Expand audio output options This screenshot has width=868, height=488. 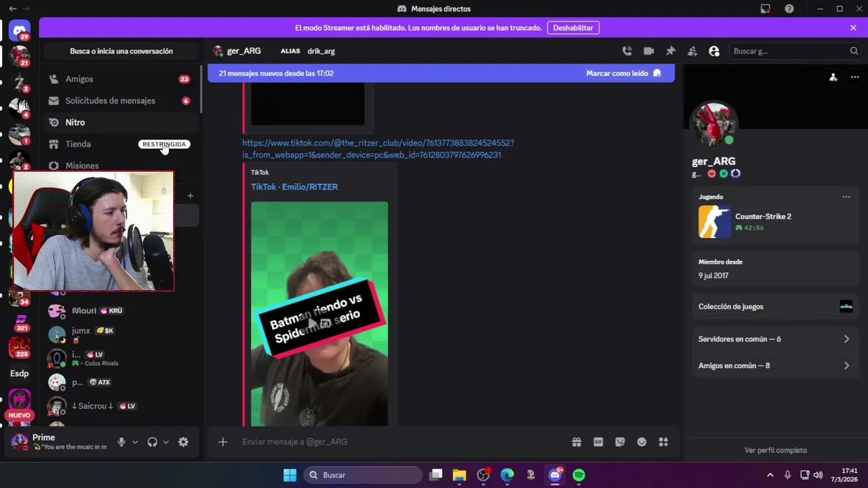click(165, 442)
